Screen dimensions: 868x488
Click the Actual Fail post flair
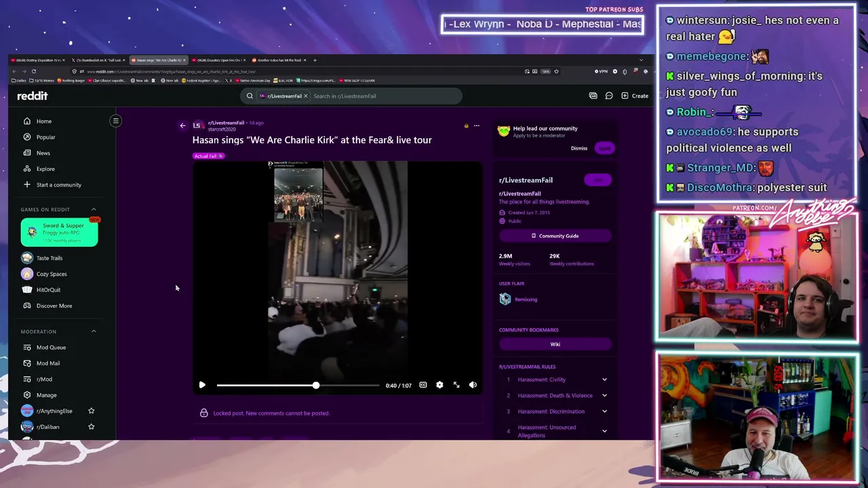[208, 156]
